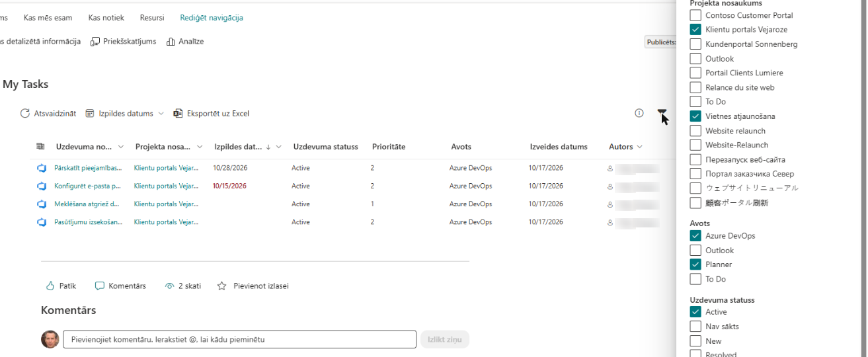Image resolution: width=868 pixels, height=357 pixels.
Task: Open task Pārskatīt pieejamības link
Action: pos(88,168)
